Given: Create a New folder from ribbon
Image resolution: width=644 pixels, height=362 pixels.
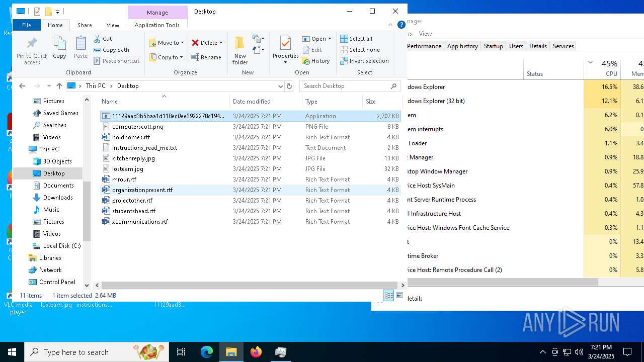Looking at the screenshot, I should 240,50.
